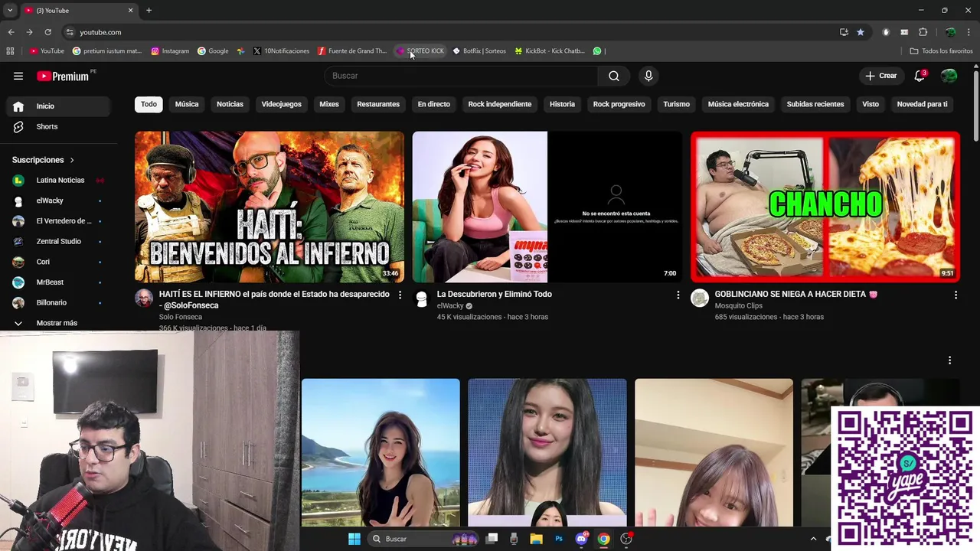
Task: Click HAITÍ ES EL INFIERNO video title
Action: pos(274,299)
